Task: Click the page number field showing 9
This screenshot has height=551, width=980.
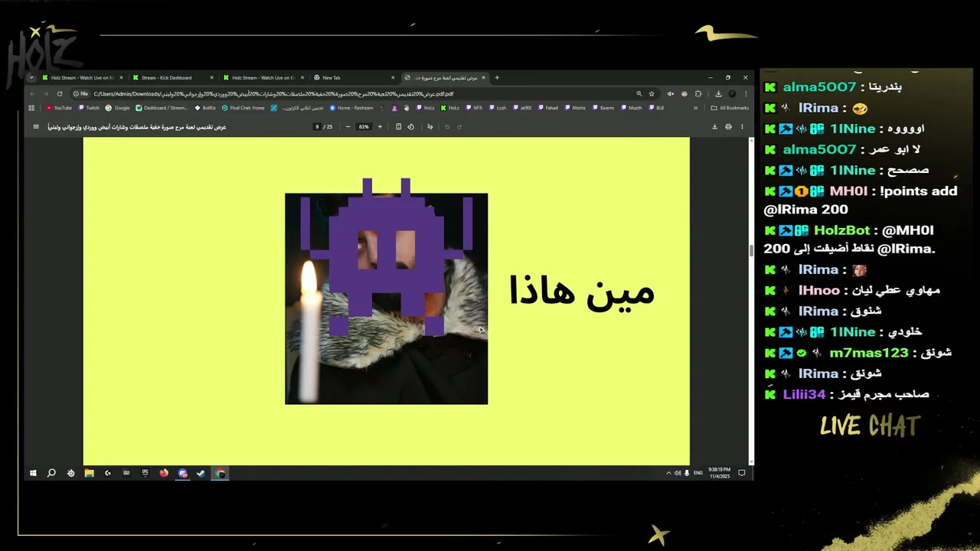Action: [x=317, y=127]
